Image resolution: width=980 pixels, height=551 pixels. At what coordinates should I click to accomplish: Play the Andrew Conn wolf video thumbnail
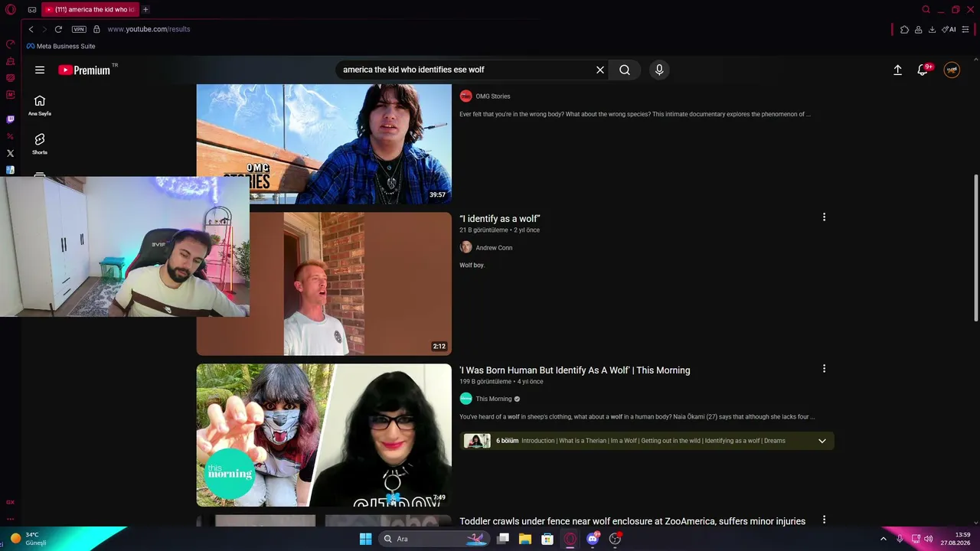pos(324,284)
